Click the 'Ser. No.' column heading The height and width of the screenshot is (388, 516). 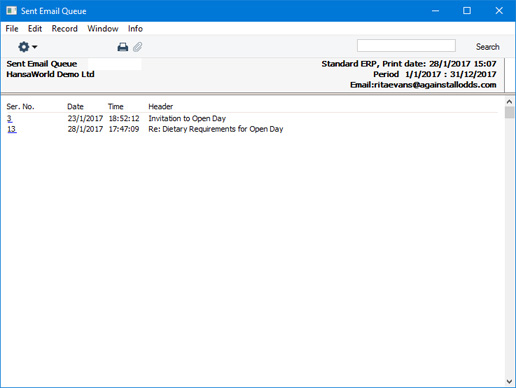coord(20,107)
